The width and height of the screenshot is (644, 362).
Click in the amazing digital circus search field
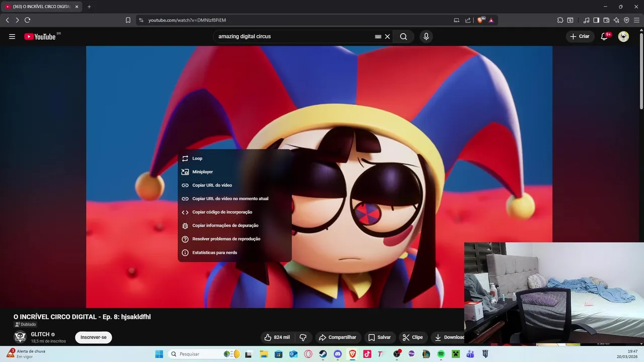(294, 36)
